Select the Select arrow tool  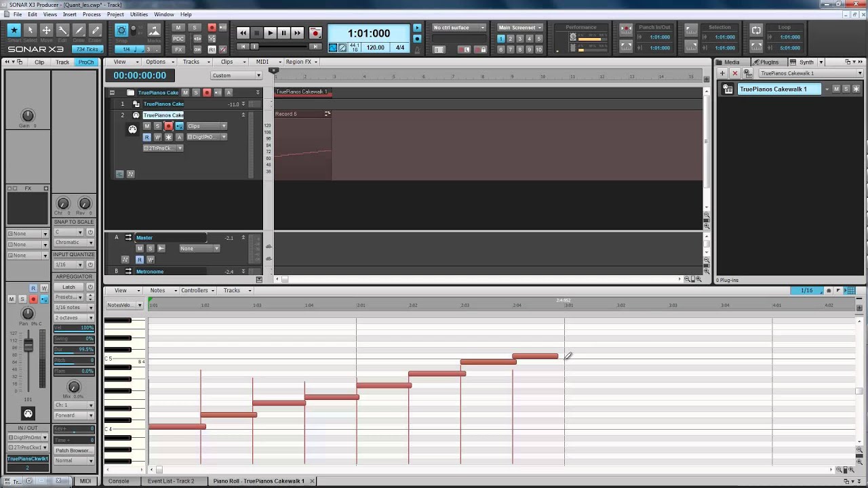click(30, 30)
